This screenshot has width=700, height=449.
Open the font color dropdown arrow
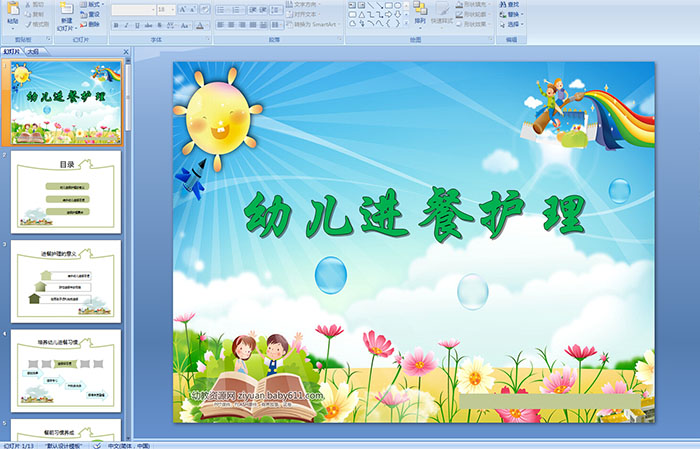[207, 25]
